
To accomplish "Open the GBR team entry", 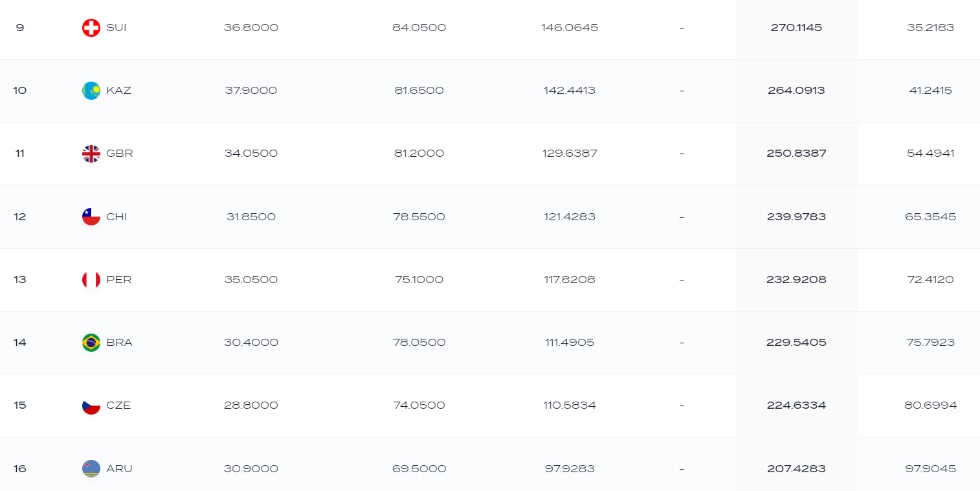I will coord(120,154).
